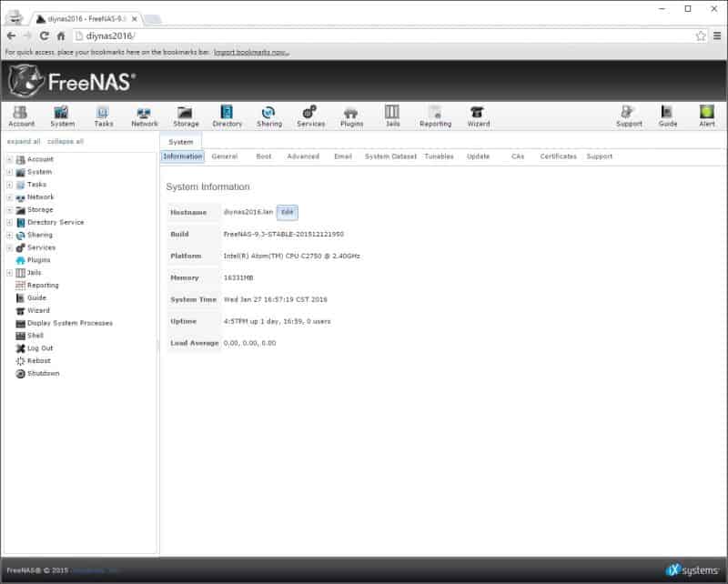Edit the hostname
The height and width of the screenshot is (584, 728).
click(x=287, y=212)
